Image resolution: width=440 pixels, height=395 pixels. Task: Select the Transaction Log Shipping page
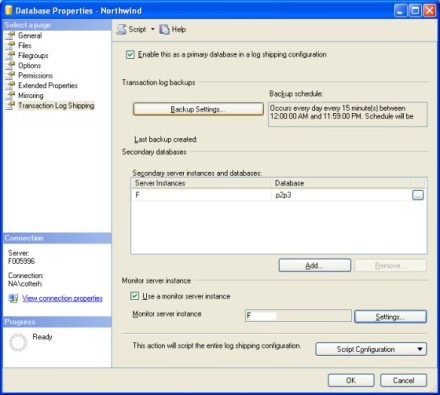pyautogui.click(x=56, y=105)
